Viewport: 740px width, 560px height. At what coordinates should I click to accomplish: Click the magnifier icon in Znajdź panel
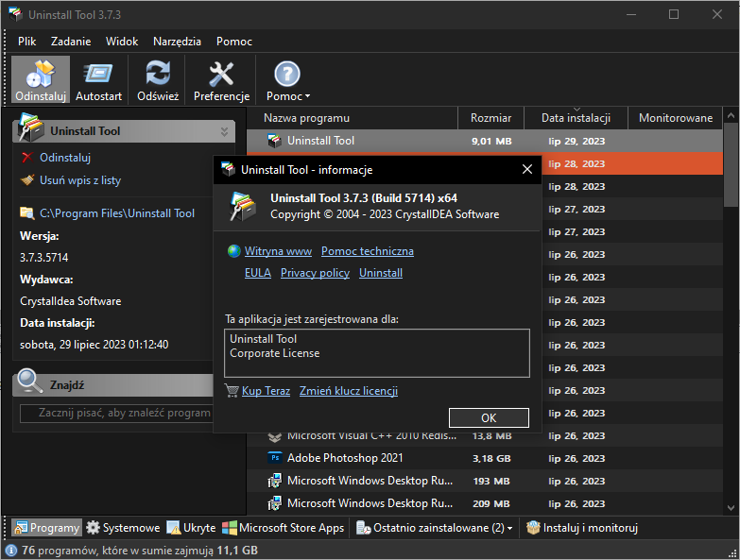29,381
